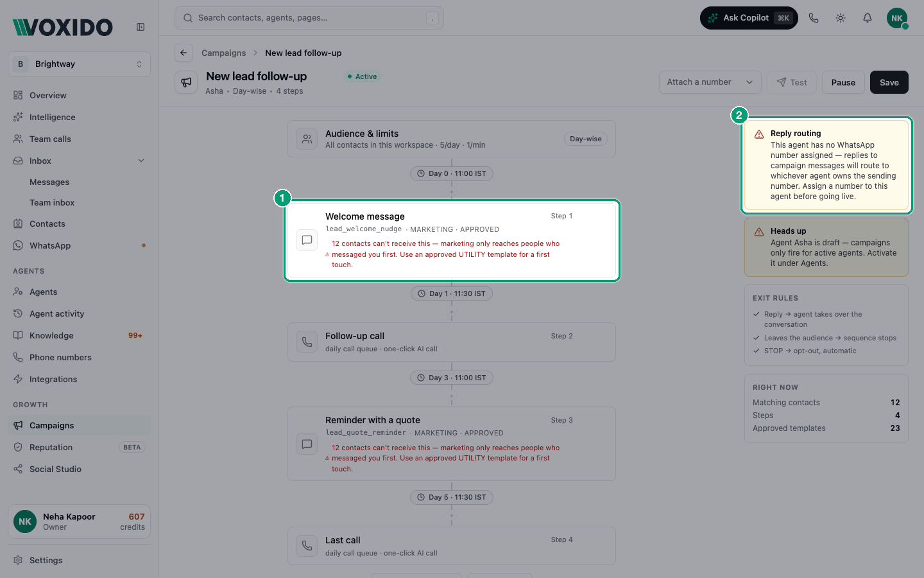
Task: Toggle the light theme sun icon
Action: [x=841, y=18]
